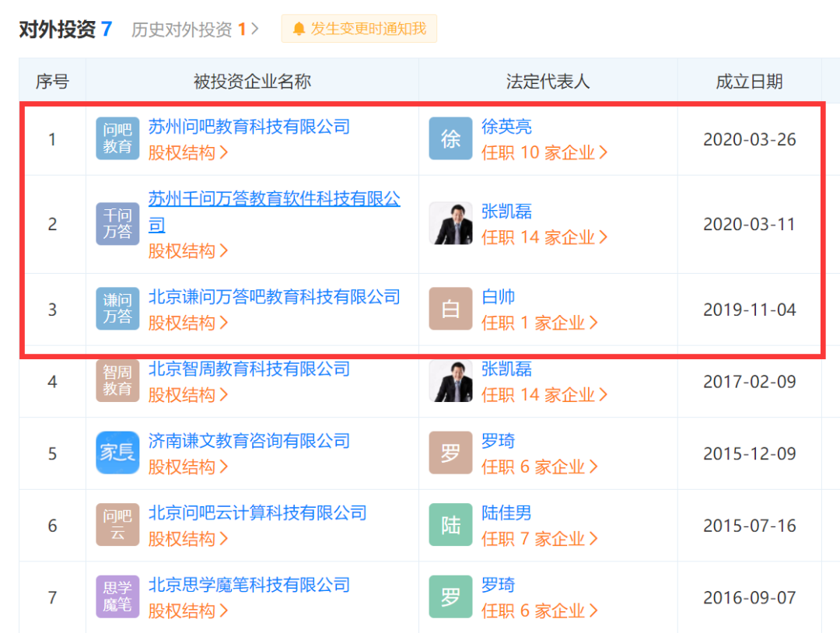Expand 任职 7 家企业 for 陆佳男
Image resolution: width=840 pixels, height=633 pixels.
pyautogui.click(x=539, y=538)
